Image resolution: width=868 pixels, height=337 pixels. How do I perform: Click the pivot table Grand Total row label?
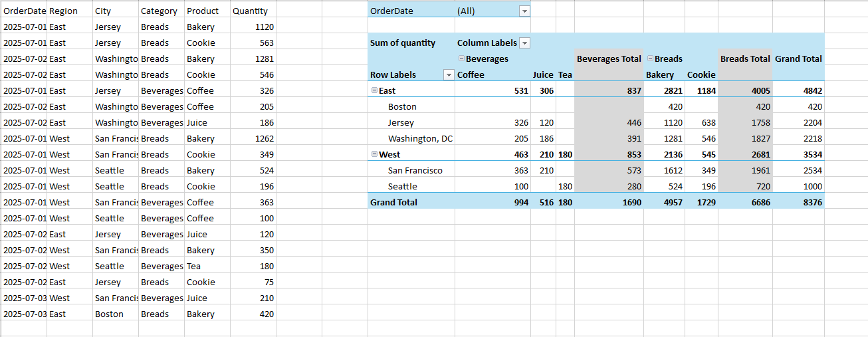pyautogui.click(x=393, y=202)
